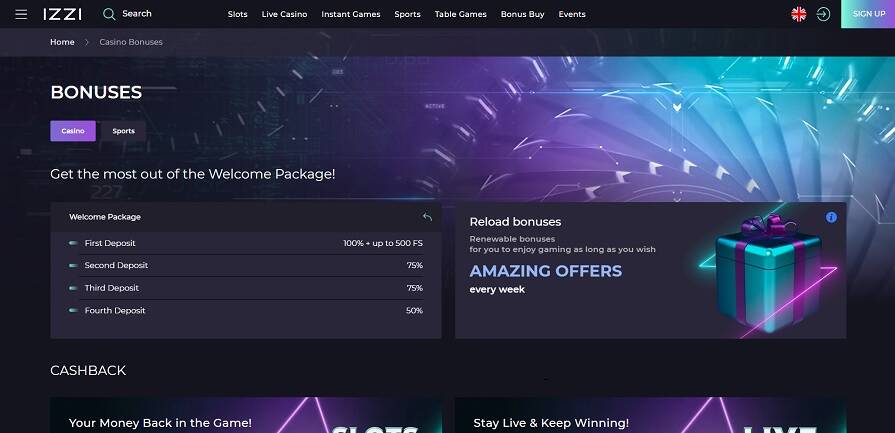This screenshot has height=433, width=895.
Task: Switch to the Casino bonuses tab
Action: tap(73, 131)
